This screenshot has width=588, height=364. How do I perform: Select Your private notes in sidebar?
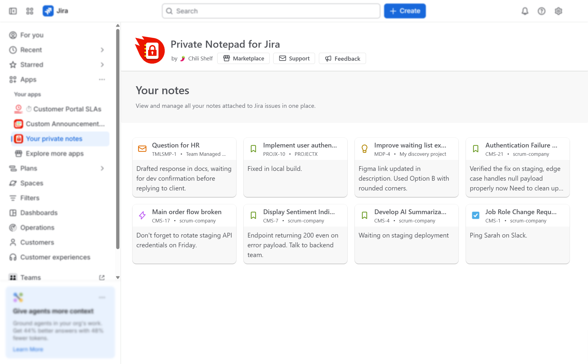(x=60, y=139)
